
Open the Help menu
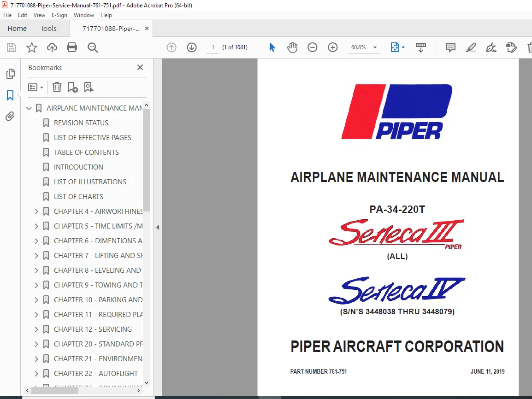(x=106, y=15)
